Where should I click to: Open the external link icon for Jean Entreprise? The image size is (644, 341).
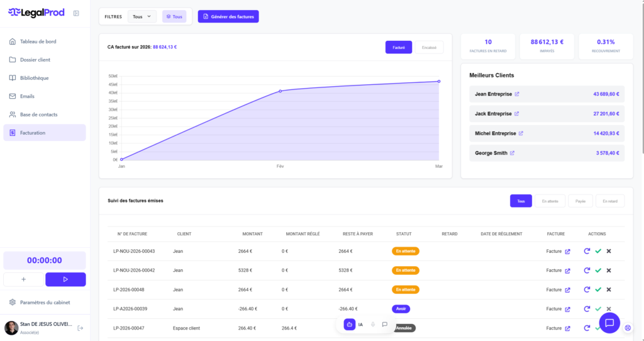click(x=517, y=94)
